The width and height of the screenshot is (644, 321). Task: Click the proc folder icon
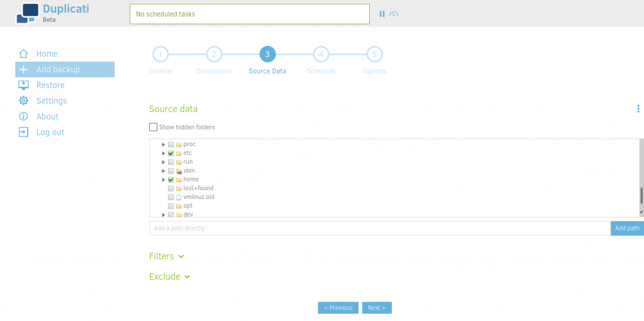click(179, 145)
